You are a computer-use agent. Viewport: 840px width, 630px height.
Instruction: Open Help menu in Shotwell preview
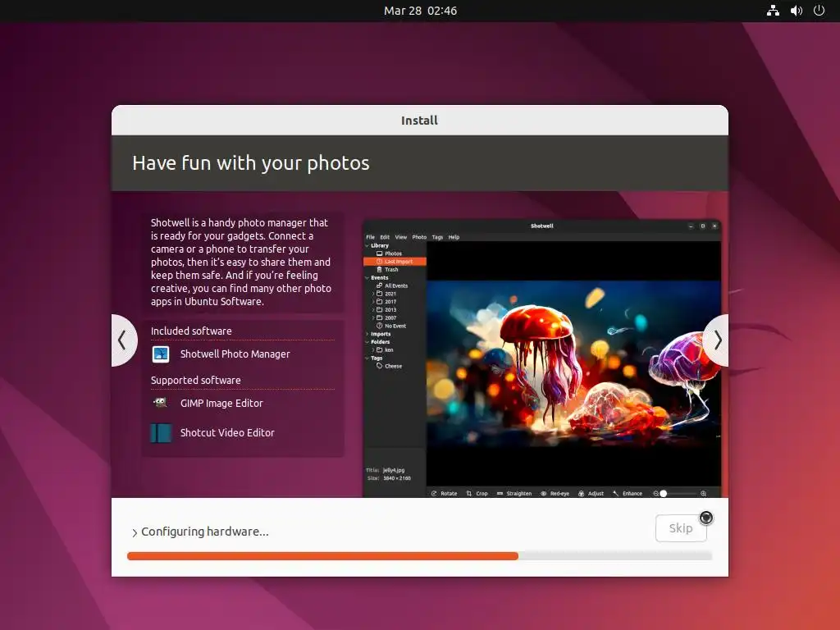tap(454, 237)
